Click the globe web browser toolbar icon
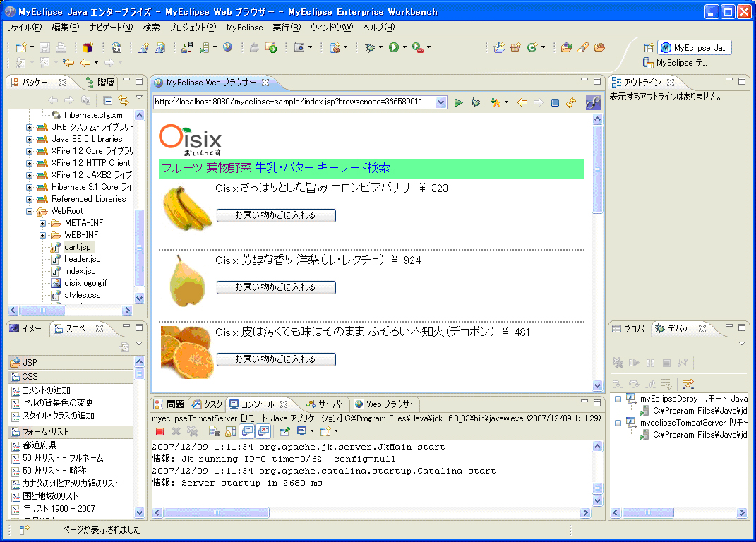The height and width of the screenshot is (542, 756). pos(227,47)
